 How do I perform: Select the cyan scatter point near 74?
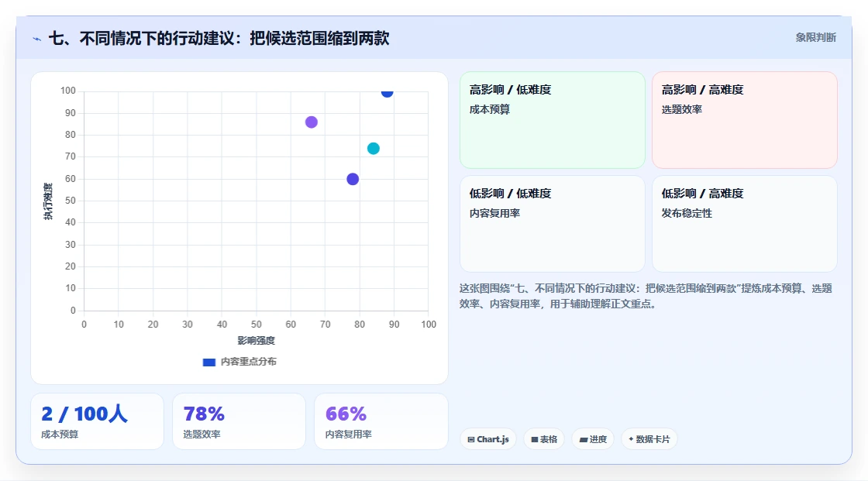[374, 149]
